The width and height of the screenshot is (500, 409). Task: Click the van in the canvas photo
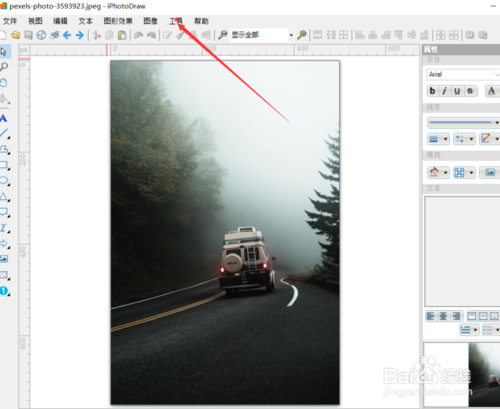click(247, 260)
